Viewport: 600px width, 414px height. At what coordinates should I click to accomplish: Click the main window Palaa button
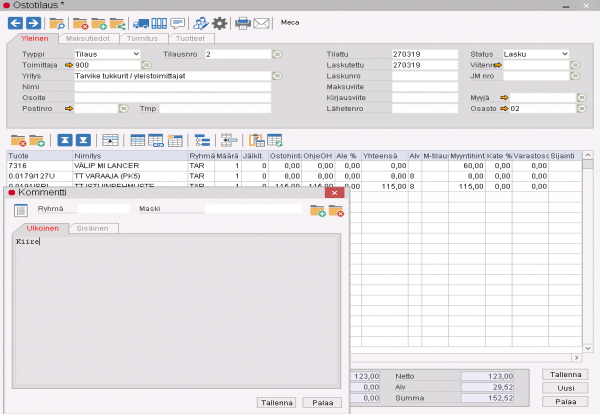565,402
